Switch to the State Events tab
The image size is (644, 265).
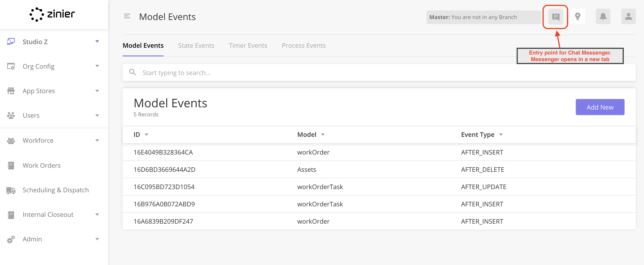click(196, 45)
